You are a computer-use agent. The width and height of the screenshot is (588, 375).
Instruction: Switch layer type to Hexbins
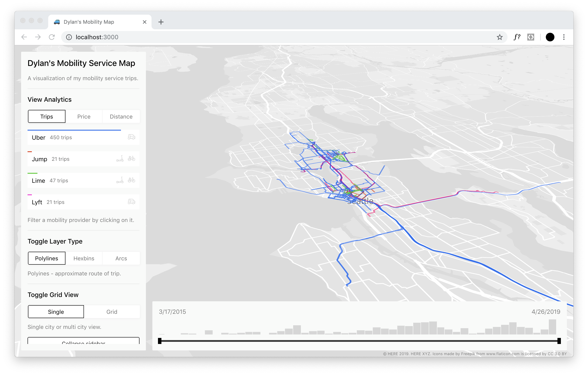coord(84,258)
